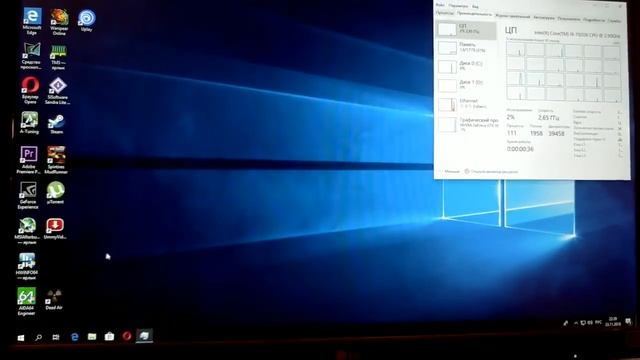Open the UmmyVideo downloader shortcut
Image resolution: width=640 pixels, height=360 pixels.
(x=55, y=229)
